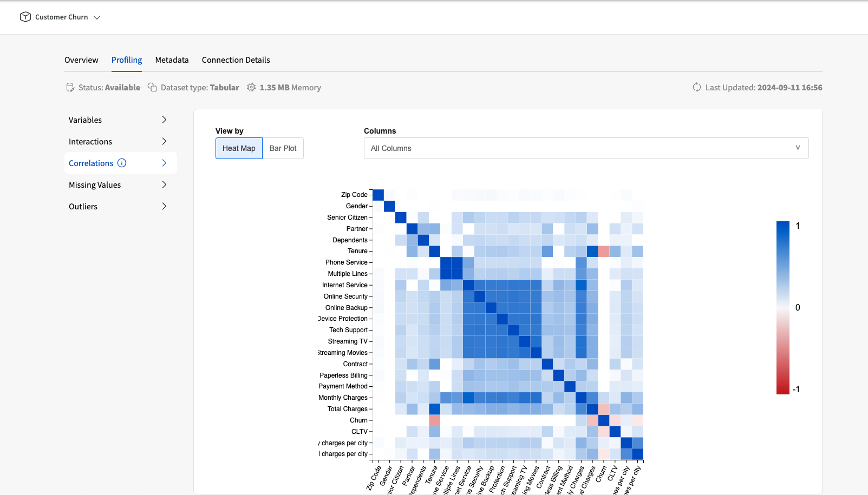
Task: Click the memory chip icon
Action: point(251,87)
